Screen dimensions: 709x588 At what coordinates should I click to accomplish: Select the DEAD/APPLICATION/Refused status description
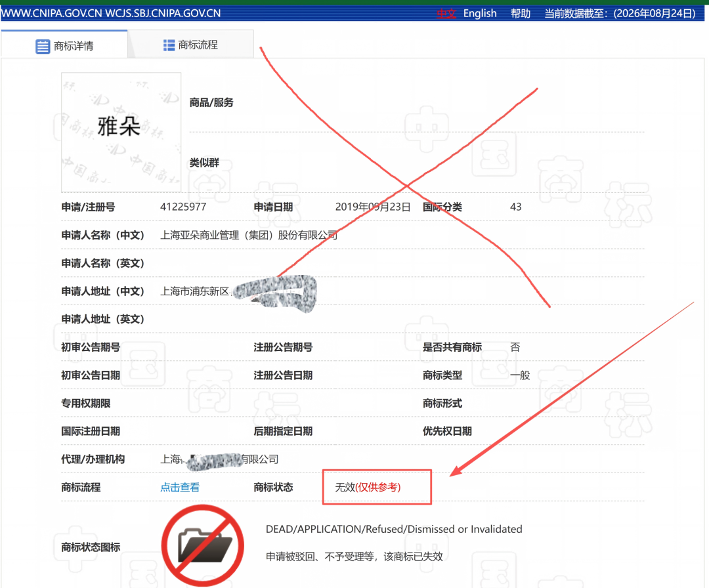point(394,529)
